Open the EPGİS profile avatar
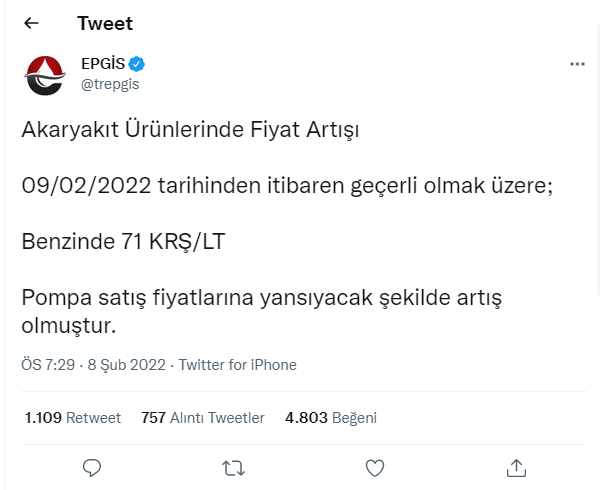 point(44,76)
